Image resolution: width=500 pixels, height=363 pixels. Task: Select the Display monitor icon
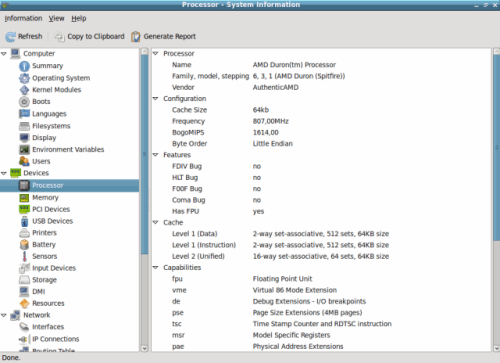[x=24, y=138]
